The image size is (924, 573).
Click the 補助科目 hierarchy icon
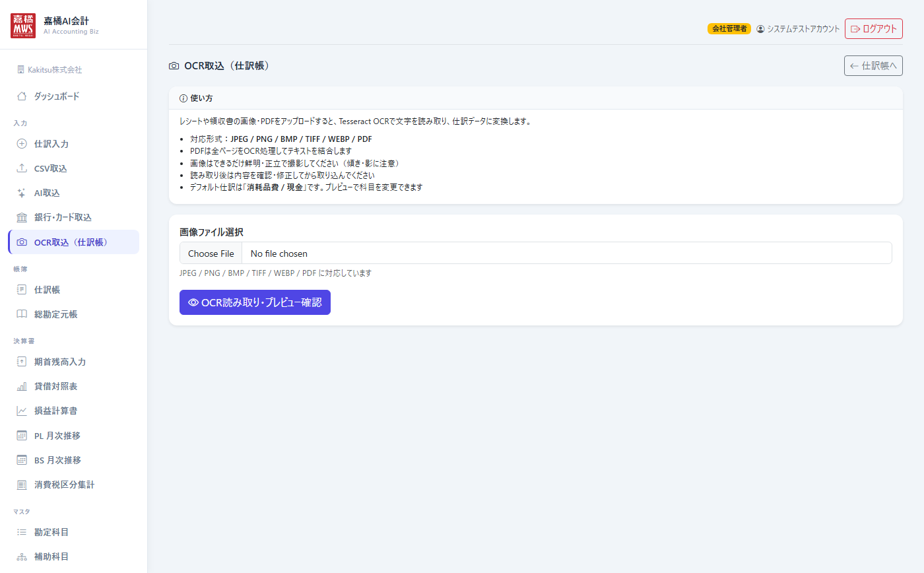[22, 556]
